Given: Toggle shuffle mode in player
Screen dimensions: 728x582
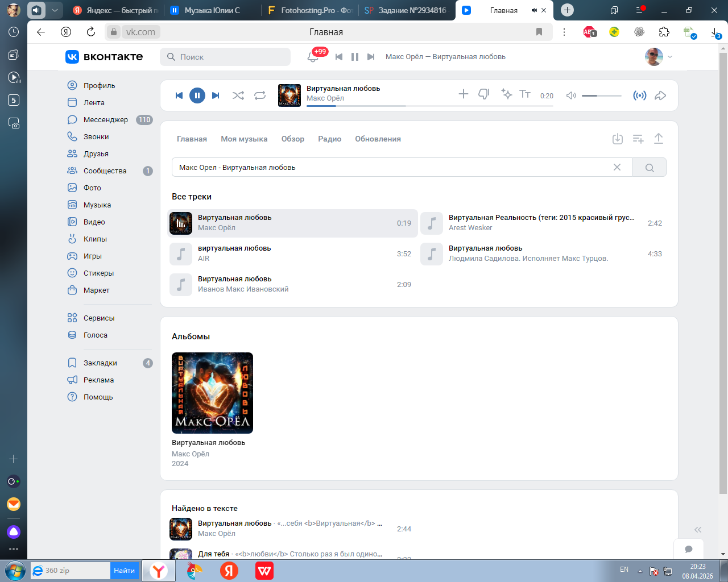Looking at the screenshot, I should tap(238, 95).
